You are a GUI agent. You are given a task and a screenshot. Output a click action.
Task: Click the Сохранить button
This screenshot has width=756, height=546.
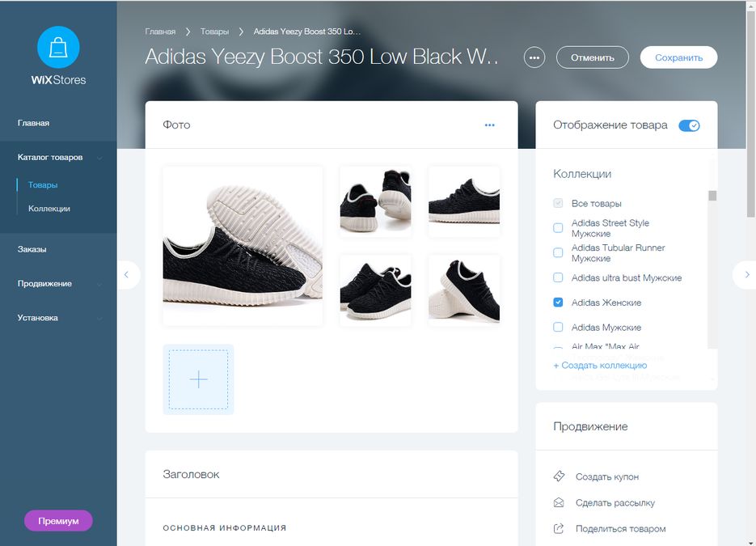click(x=678, y=57)
